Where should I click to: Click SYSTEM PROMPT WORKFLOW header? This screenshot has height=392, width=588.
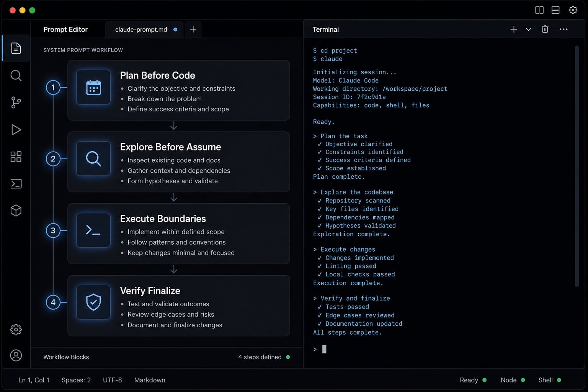point(83,50)
